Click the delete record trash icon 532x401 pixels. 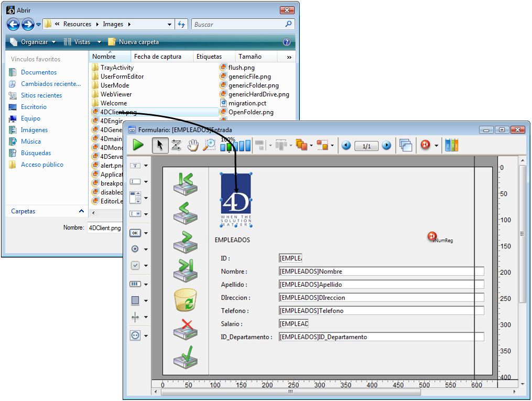185,300
